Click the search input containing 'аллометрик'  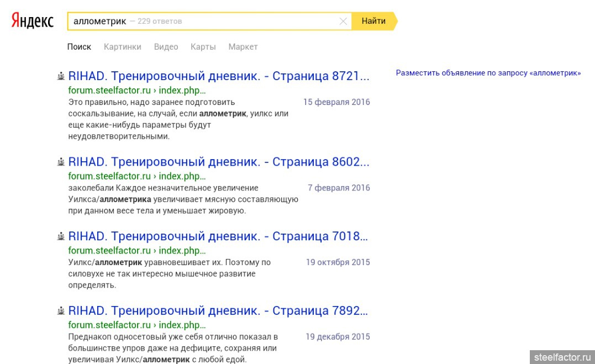click(x=209, y=21)
